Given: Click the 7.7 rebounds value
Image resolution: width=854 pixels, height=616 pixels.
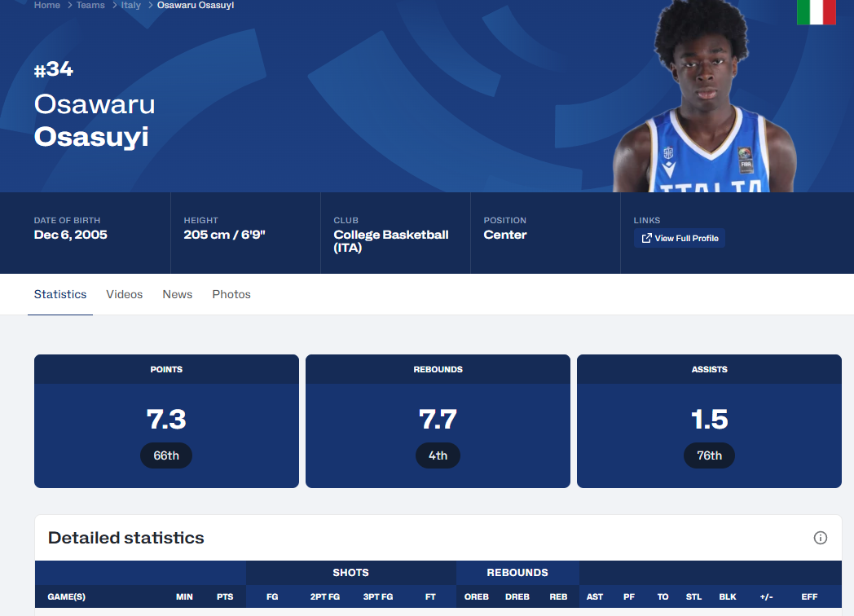Looking at the screenshot, I should (x=438, y=419).
